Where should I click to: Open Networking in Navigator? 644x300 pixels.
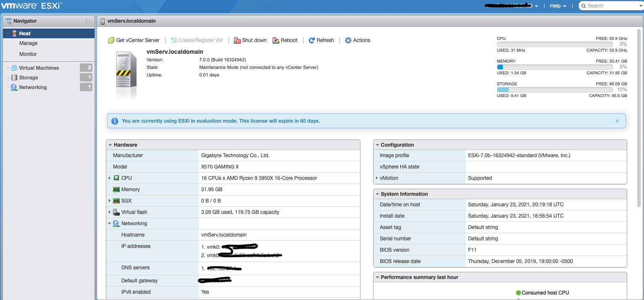coord(33,87)
